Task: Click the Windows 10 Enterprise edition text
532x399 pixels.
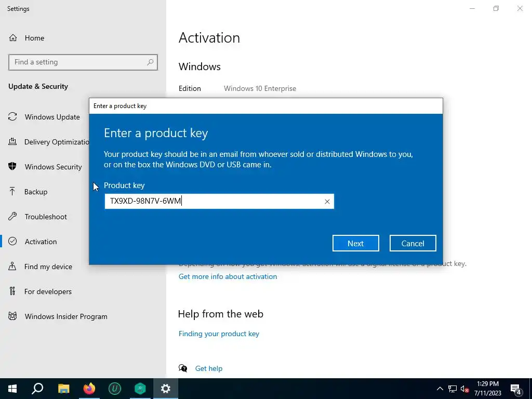Action: pyautogui.click(x=260, y=88)
